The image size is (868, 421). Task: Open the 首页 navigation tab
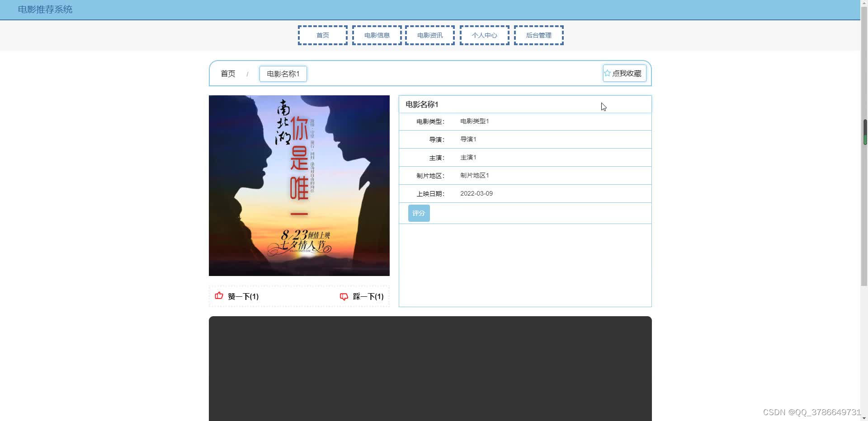[x=323, y=35]
